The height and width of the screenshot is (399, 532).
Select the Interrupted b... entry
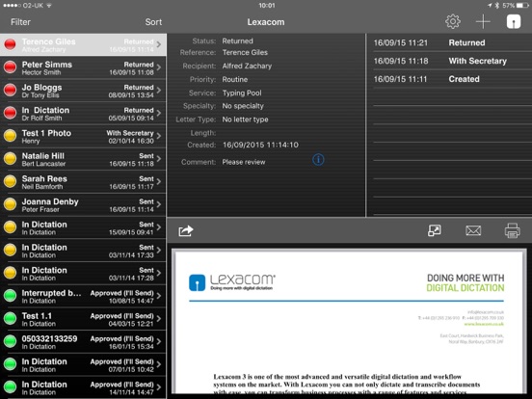83,296
